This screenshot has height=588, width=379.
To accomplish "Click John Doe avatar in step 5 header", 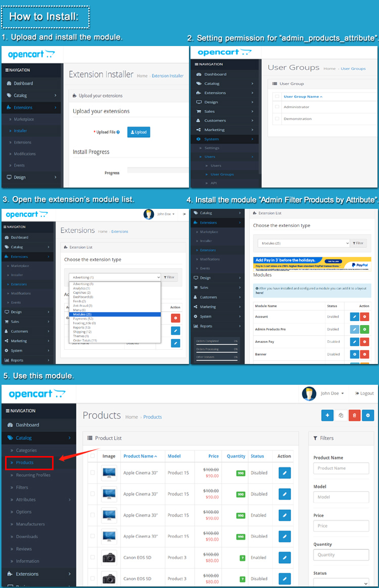I will (x=309, y=393).
